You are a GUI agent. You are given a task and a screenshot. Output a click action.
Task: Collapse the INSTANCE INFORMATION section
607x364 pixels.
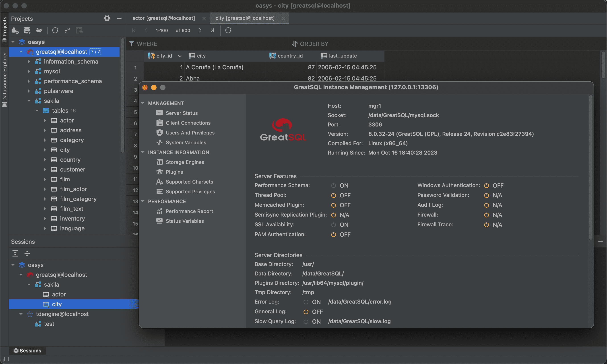(x=143, y=152)
